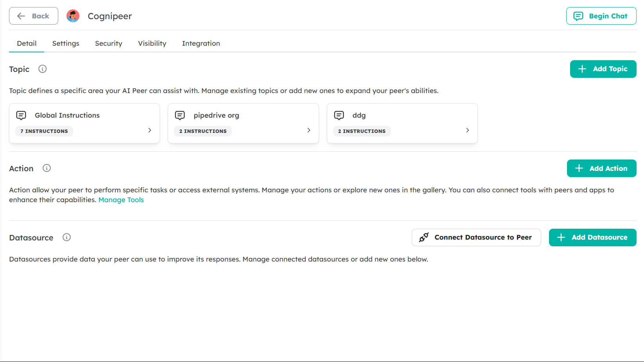Click the Add Datasource button
This screenshot has width=644, height=362.
coord(592,237)
